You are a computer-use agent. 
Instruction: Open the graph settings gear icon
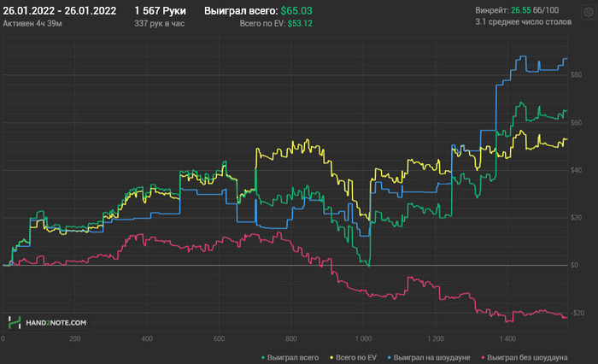pos(589,13)
